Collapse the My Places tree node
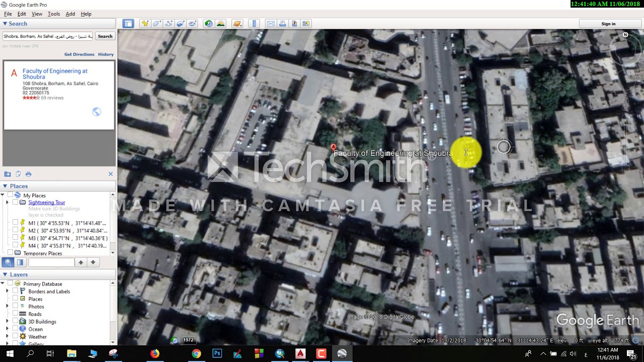This screenshot has width=644, height=362. pos(3,195)
